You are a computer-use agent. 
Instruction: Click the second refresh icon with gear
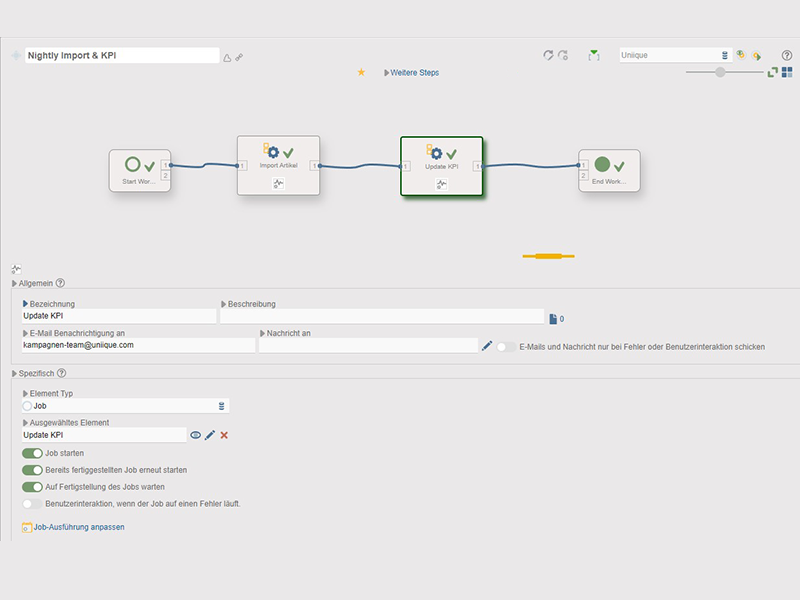pos(563,55)
